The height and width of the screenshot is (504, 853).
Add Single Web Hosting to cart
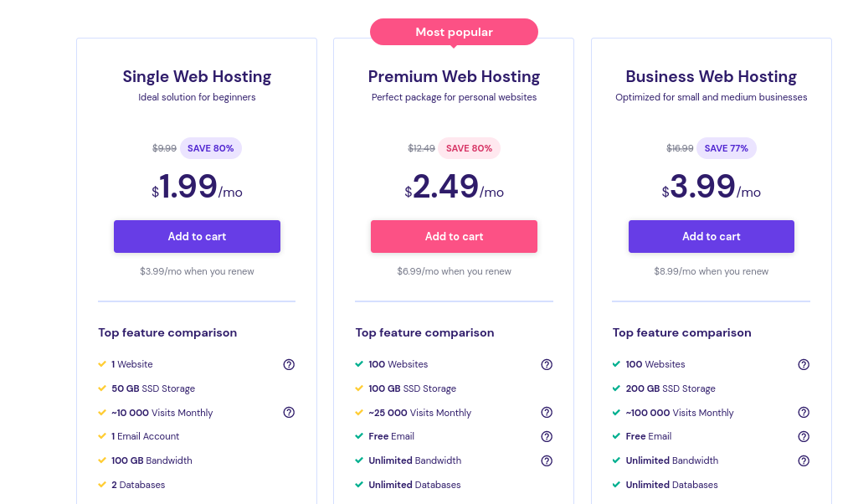coord(197,236)
